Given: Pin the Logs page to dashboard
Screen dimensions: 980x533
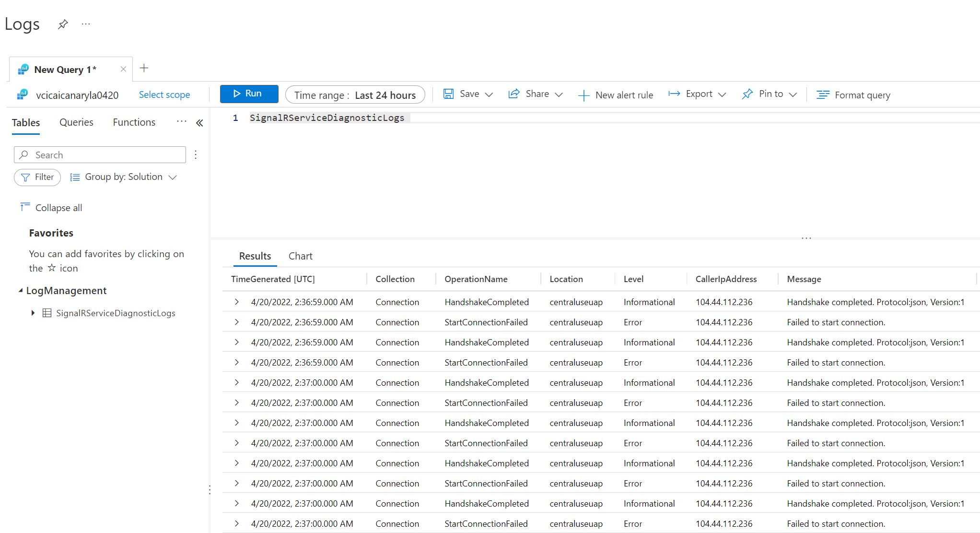Looking at the screenshot, I should click(63, 24).
